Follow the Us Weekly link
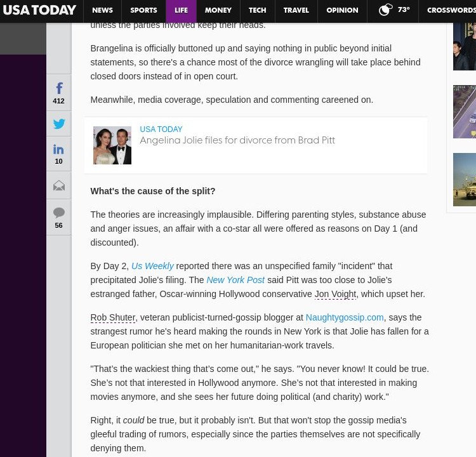The height and width of the screenshot is (457, 476). coord(152,266)
